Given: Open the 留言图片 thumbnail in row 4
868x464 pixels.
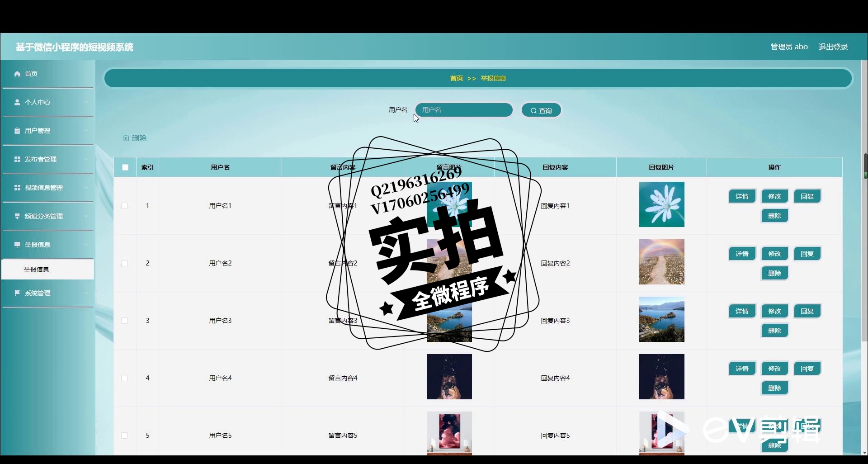Looking at the screenshot, I should 449,377.
